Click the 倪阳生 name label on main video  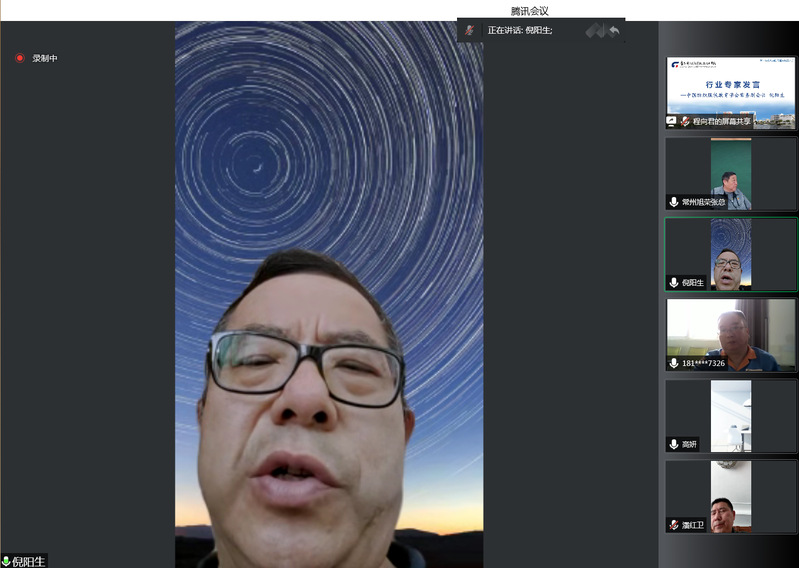29,561
